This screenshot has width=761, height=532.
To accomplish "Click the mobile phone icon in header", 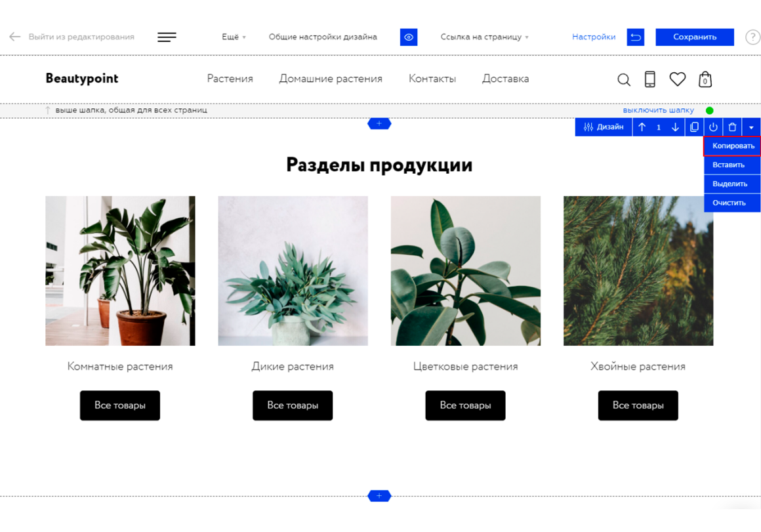I will (650, 79).
